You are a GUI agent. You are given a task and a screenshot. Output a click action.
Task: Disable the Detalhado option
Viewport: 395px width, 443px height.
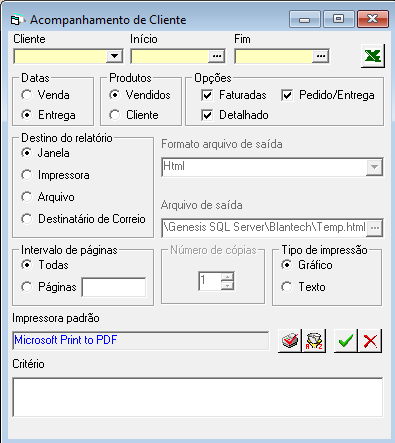(207, 115)
